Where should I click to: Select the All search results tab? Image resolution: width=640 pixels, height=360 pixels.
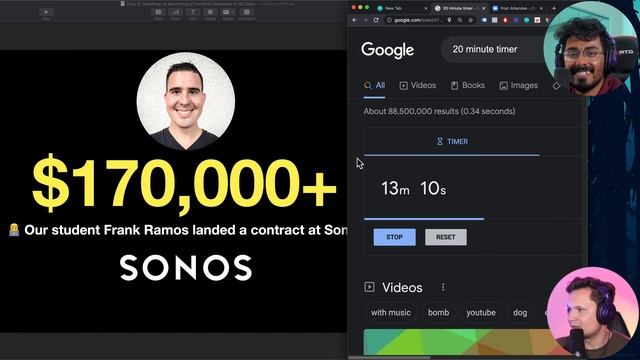tap(374, 85)
